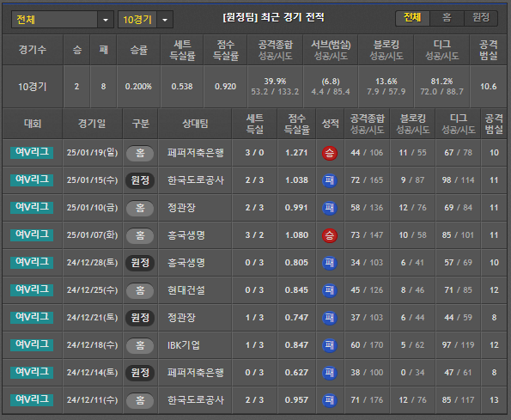Image resolution: width=511 pixels, height=420 pixels.
Task: Click the 여V리그 badge in 25/01/19 row
Action: [x=32, y=153]
